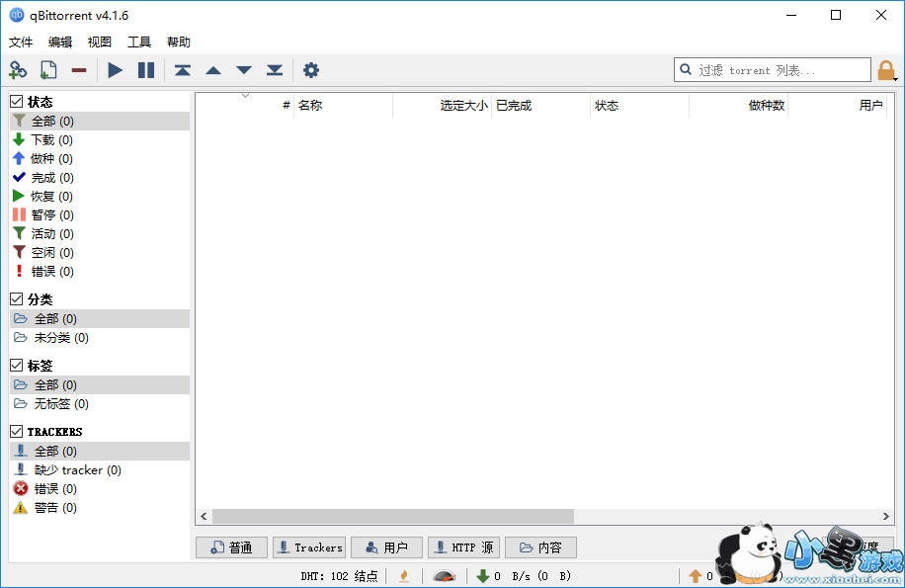Select the 无标签 (0) filter

(100, 404)
